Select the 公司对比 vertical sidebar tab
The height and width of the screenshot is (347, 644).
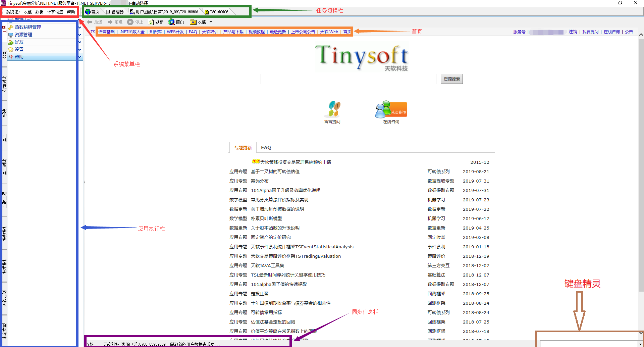click(x=4, y=84)
